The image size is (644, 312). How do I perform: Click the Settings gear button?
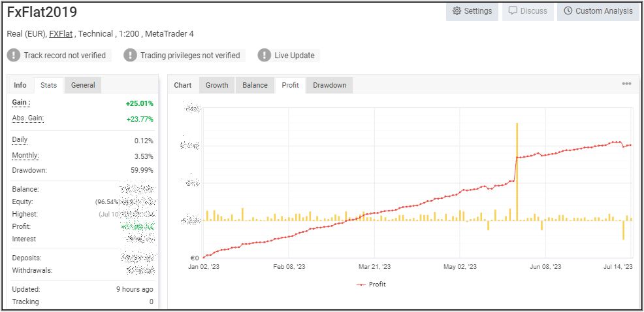coord(472,11)
